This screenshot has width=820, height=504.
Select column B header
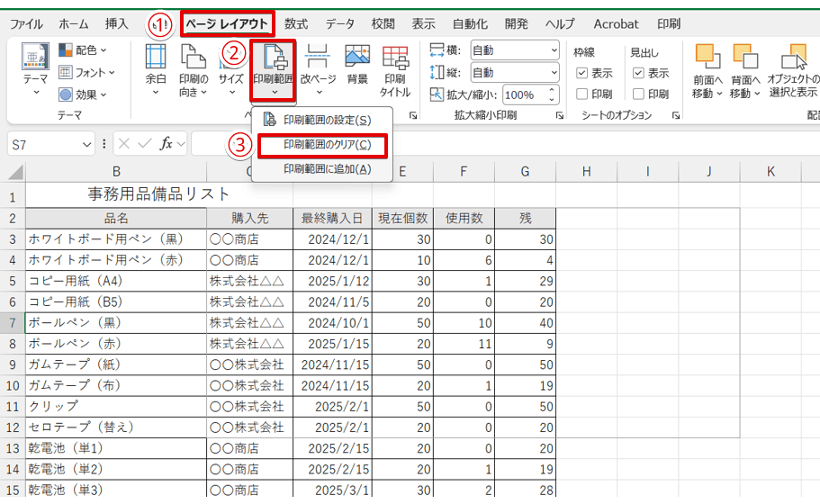pyautogui.click(x=116, y=172)
